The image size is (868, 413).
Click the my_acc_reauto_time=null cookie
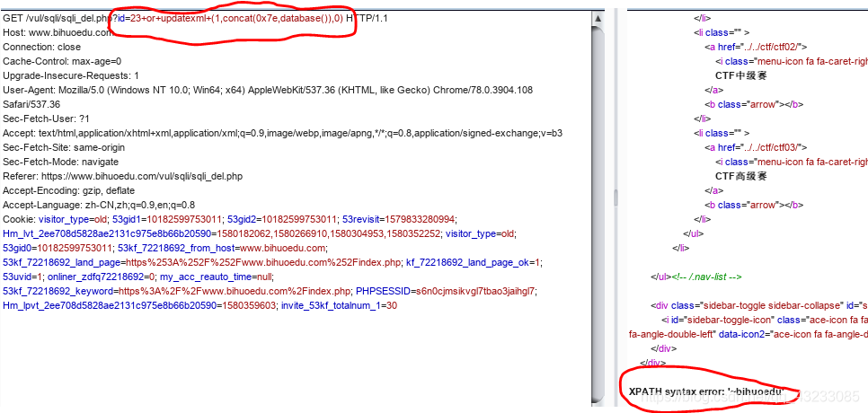[216, 277]
